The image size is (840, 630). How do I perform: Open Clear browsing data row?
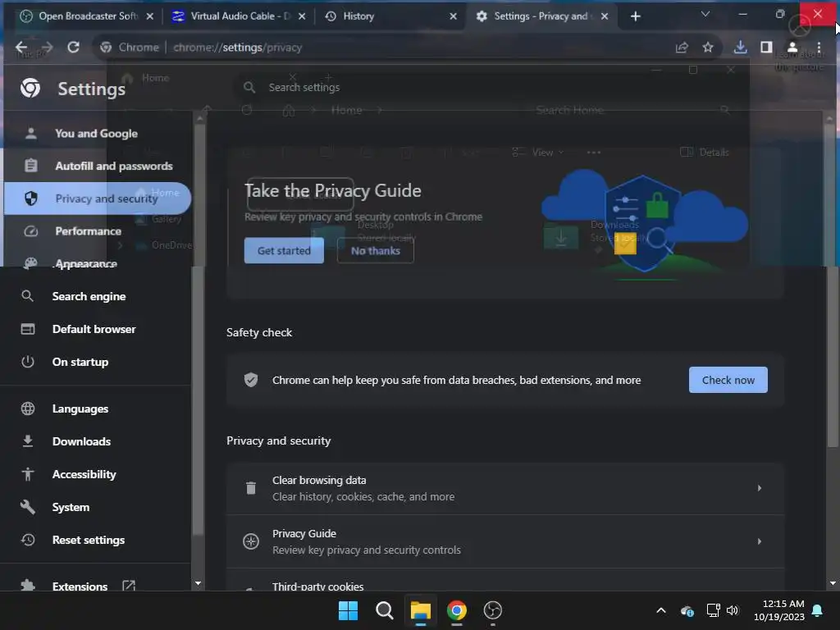505,488
